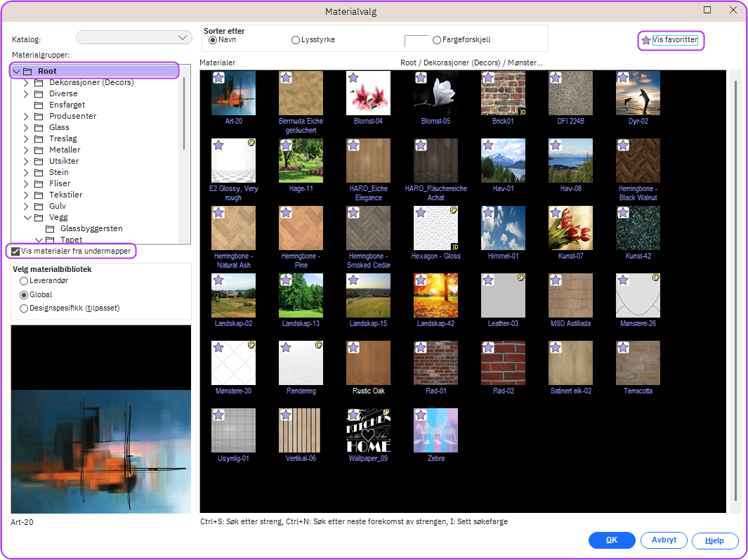Screen dimensions: 748x560
Task: Toggle favorite star on Blomst-04 material
Action: [x=354, y=78]
